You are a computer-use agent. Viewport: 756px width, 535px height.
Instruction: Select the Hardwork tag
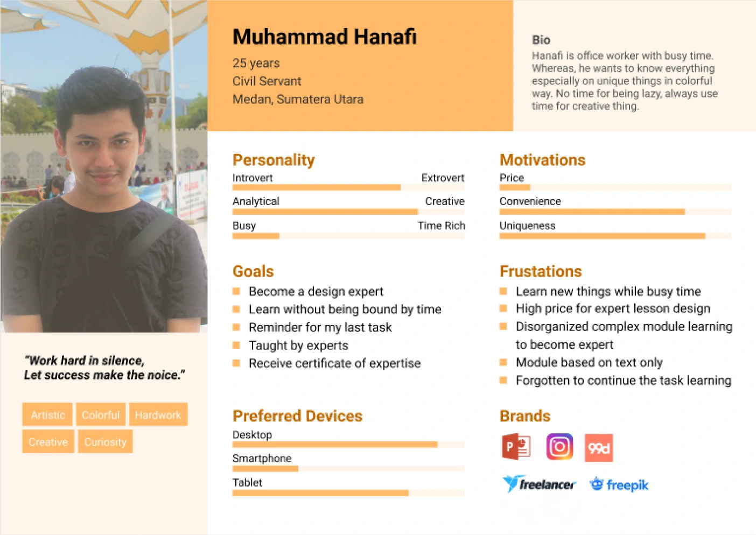(x=158, y=414)
